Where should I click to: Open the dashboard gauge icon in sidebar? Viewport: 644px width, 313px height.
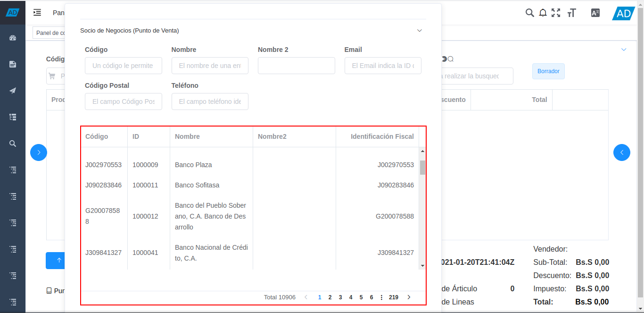(x=13, y=38)
